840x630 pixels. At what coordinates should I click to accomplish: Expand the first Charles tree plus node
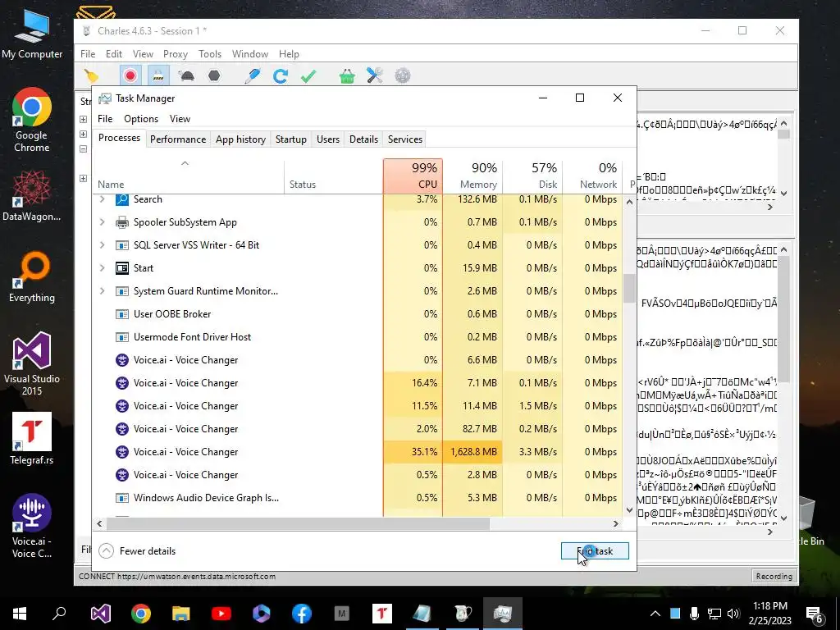[83, 119]
